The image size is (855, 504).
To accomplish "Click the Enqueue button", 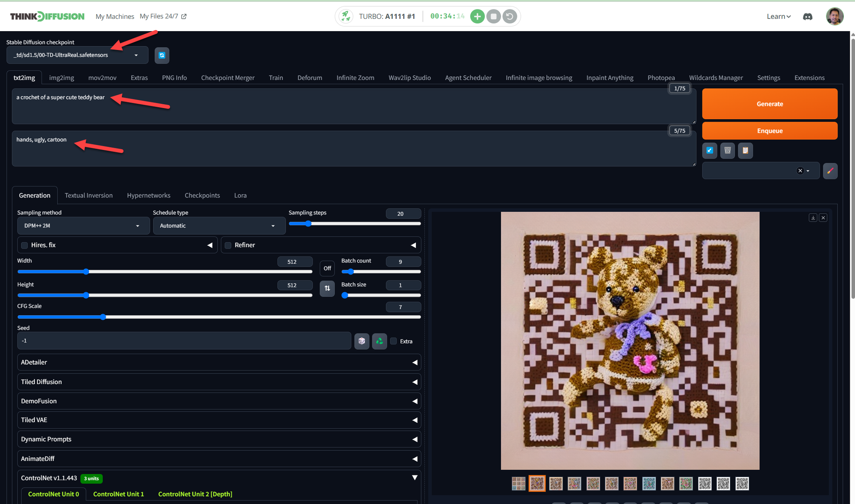I will 769,131.
